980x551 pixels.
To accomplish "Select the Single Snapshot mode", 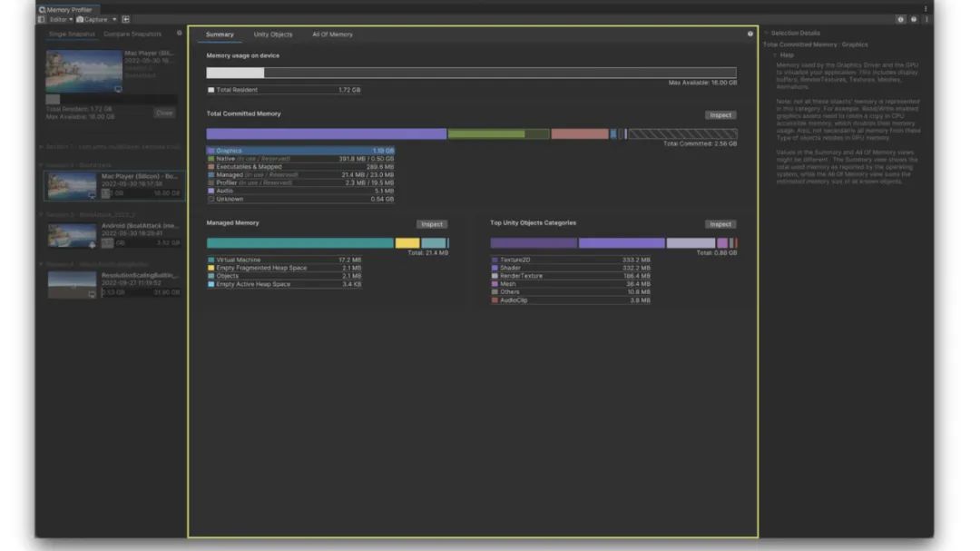I will pyautogui.click(x=72, y=34).
